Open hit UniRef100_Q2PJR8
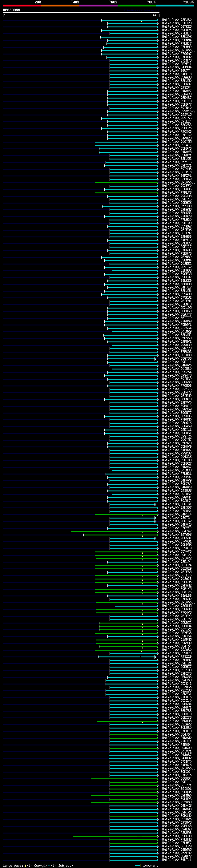Screen dimensions: 197x868 point(176,23)
